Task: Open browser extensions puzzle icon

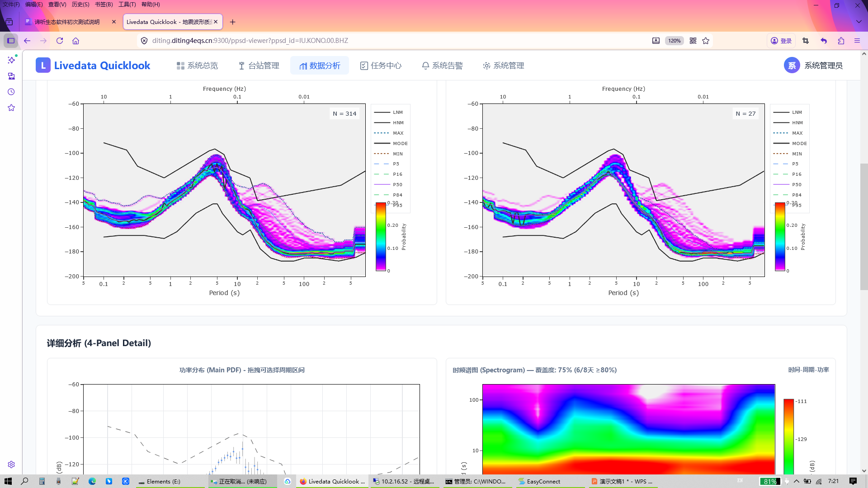Action: pyautogui.click(x=841, y=41)
